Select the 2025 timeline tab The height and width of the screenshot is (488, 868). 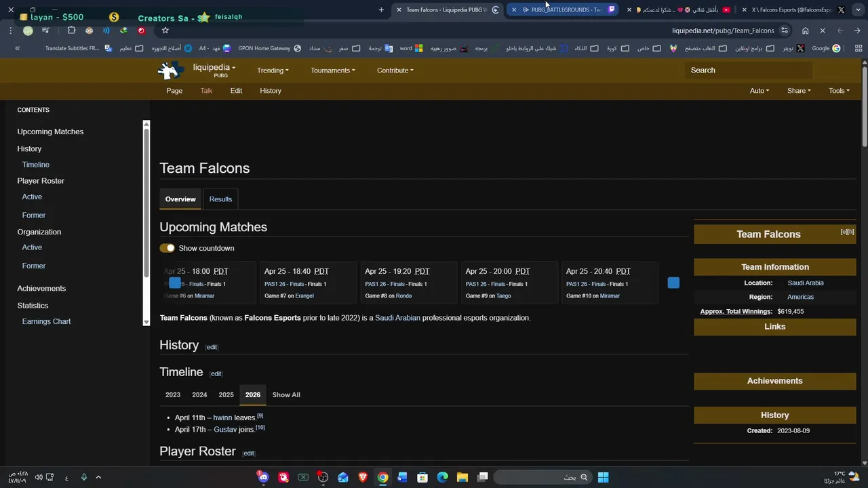pyautogui.click(x=226, y=394)
